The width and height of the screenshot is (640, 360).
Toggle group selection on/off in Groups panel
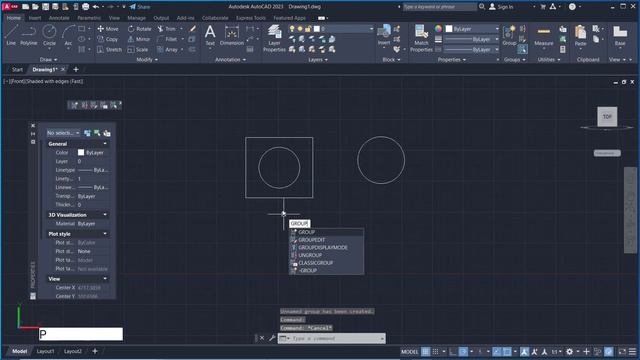tap(522, 49)
